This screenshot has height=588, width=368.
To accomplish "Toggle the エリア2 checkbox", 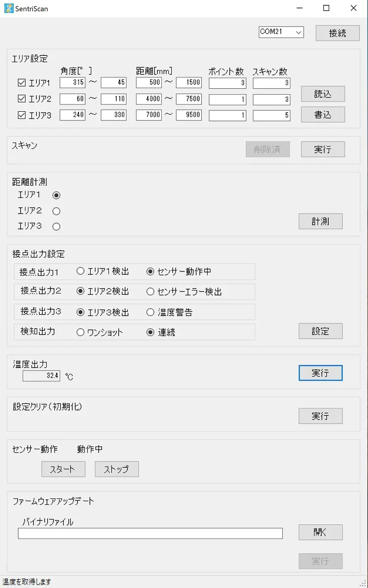I will point(22,99).
